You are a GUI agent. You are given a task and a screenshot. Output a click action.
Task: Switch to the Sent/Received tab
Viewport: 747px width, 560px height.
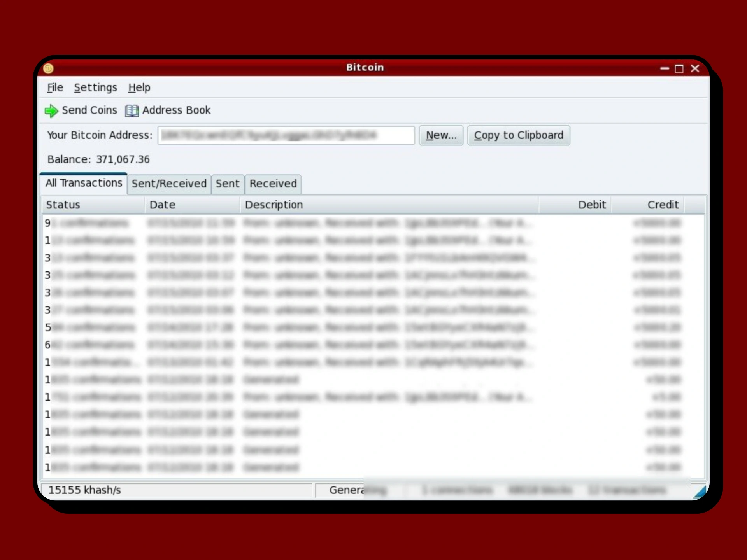tap(169, 184)
